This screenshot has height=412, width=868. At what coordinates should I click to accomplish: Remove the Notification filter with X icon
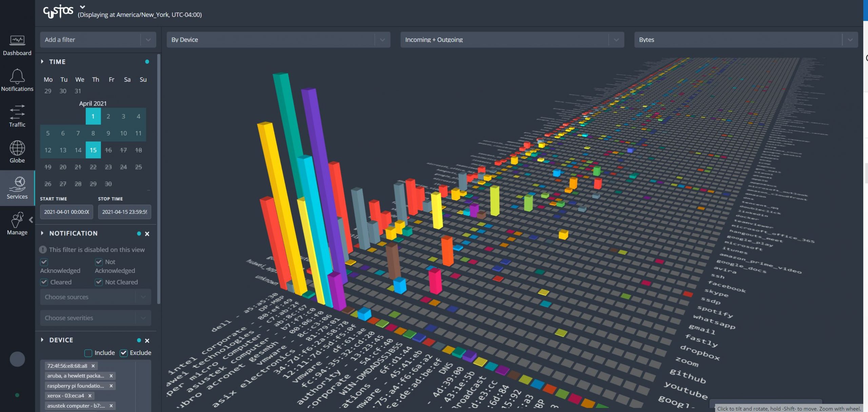[147, 234]
